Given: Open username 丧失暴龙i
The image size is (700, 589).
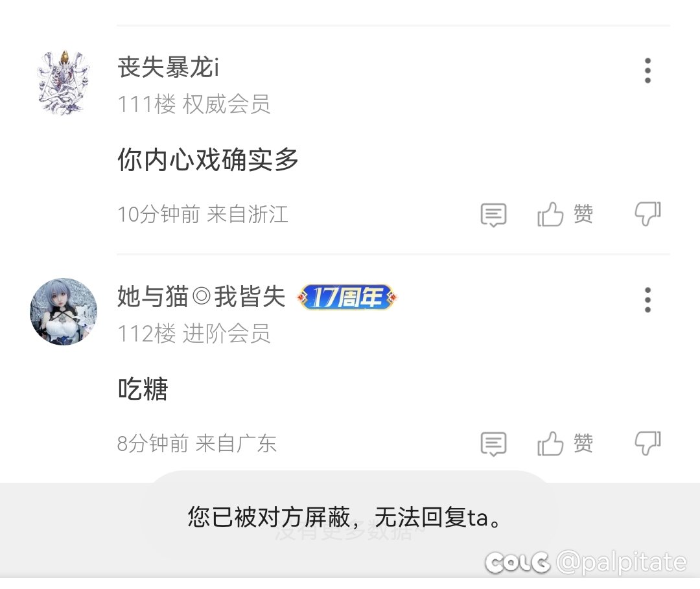Looking at the screenshot, I should click(168, 68).
